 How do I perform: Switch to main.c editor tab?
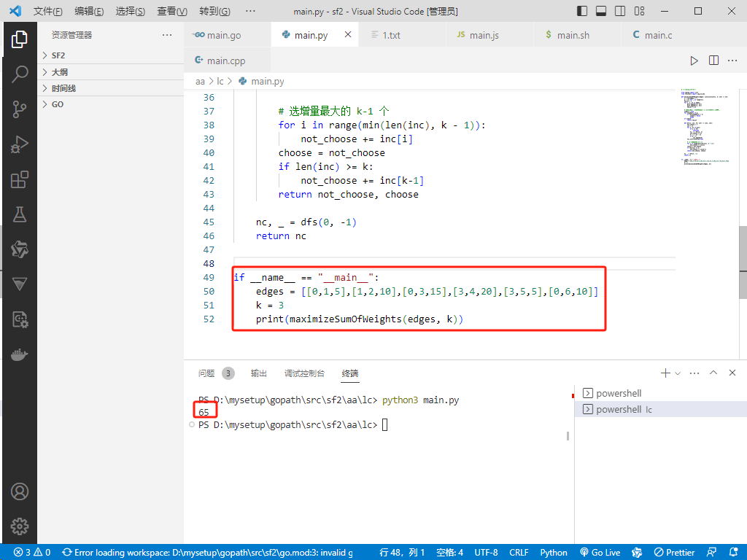pyautogui.click(x=665, y=35)
